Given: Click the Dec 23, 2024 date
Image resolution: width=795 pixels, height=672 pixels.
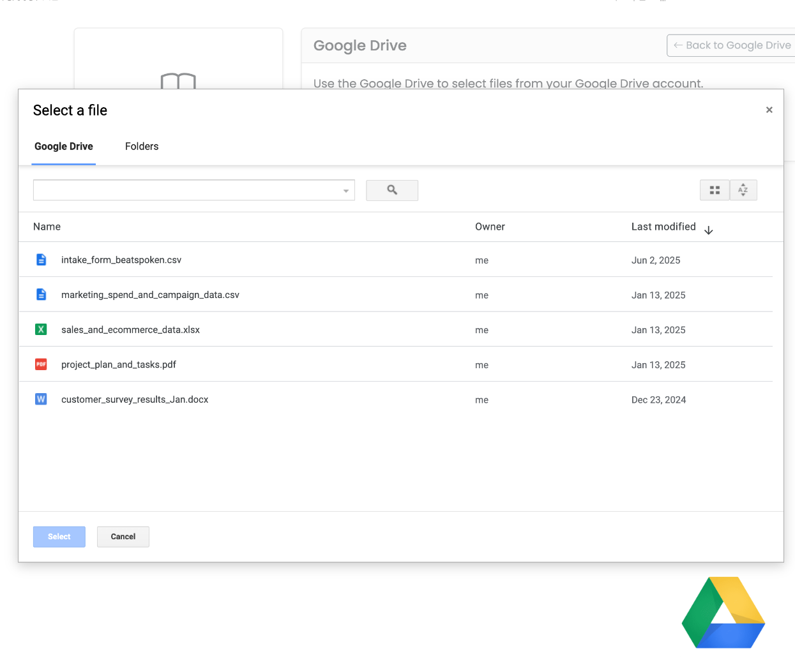Looking at the screenshot, I should point(658,400).
